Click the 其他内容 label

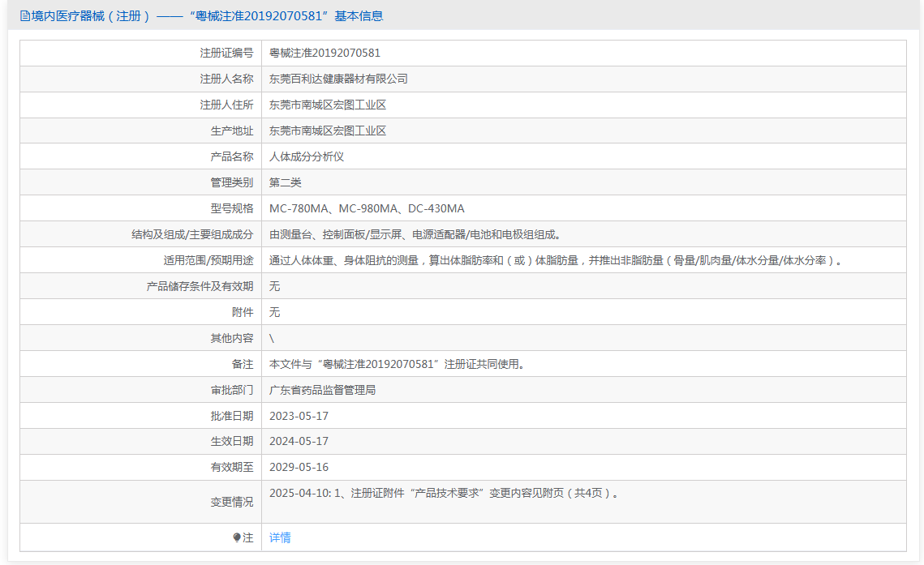pos(231,338)
